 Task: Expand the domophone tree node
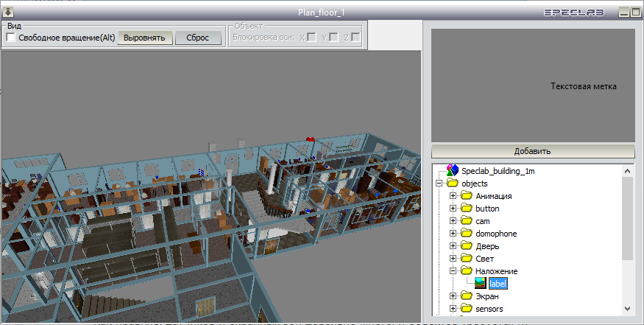453,234
